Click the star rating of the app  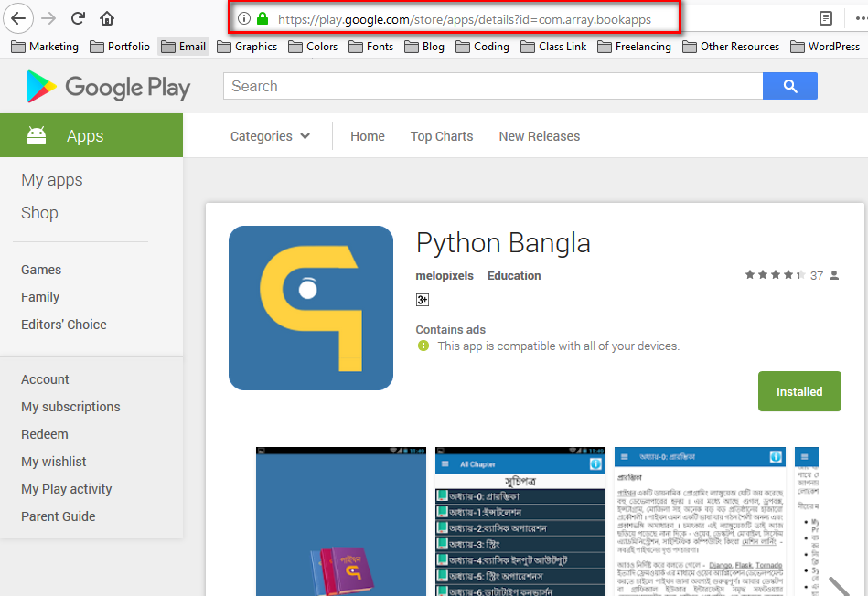click(774, 275)
